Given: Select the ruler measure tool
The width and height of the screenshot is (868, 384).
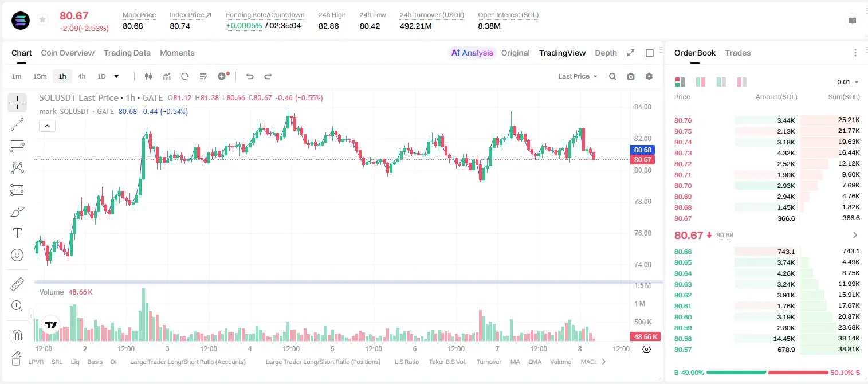Looking at the screenshot, I should [17, 284].
